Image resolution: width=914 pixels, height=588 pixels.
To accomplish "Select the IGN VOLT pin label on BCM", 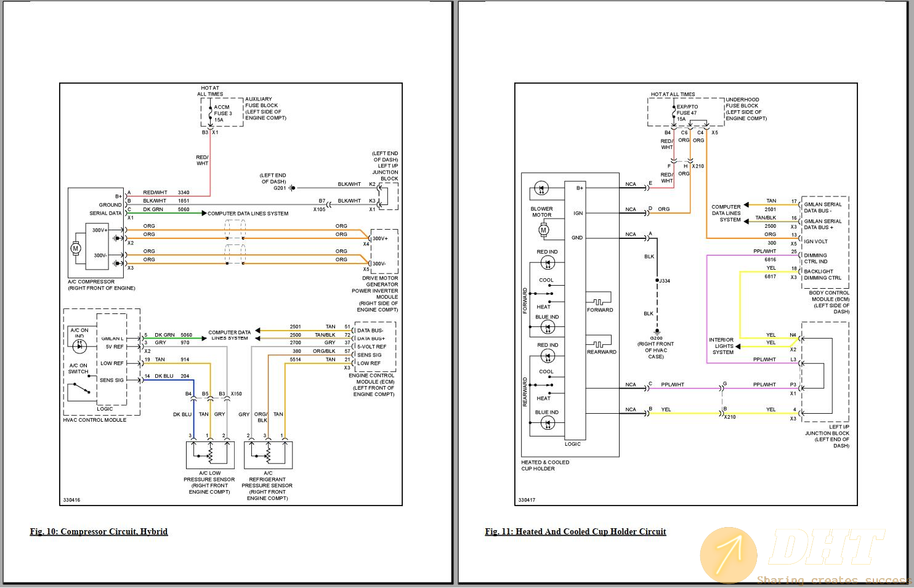I will [x=815, y=241].
